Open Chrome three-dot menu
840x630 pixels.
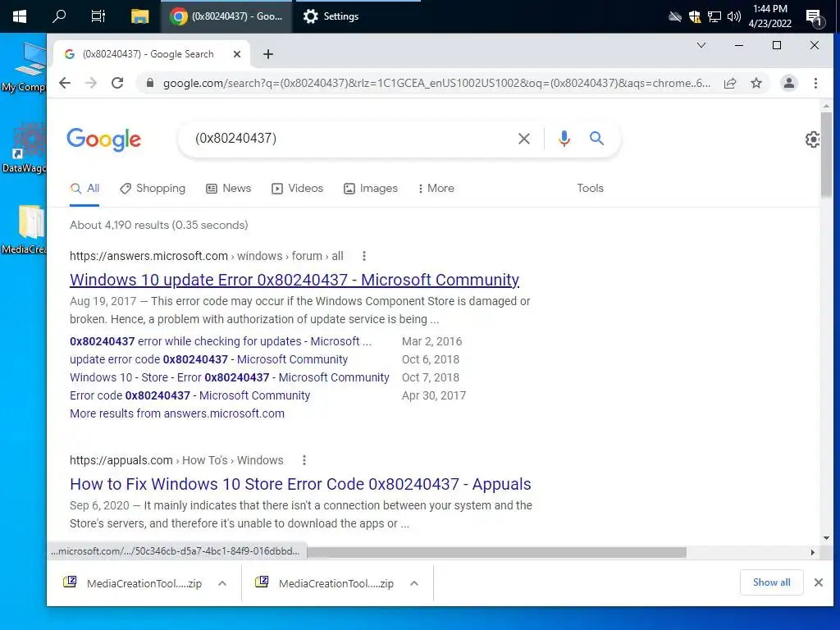pos(815,83)
